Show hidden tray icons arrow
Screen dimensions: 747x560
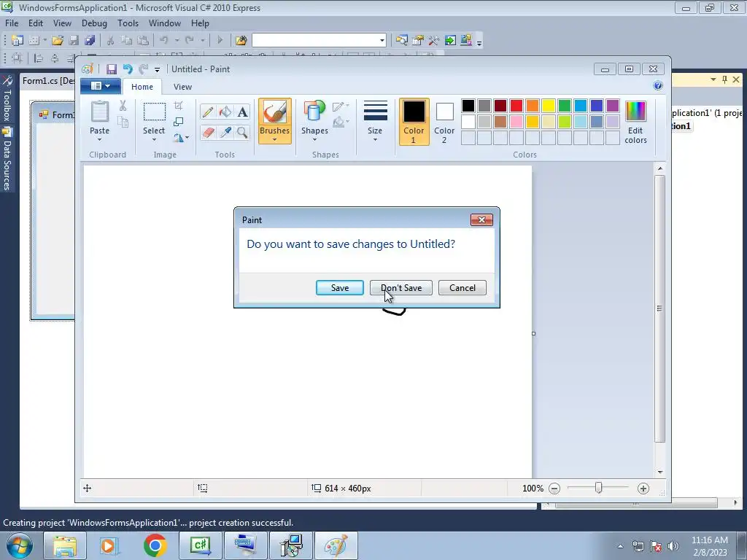point(620,546)
